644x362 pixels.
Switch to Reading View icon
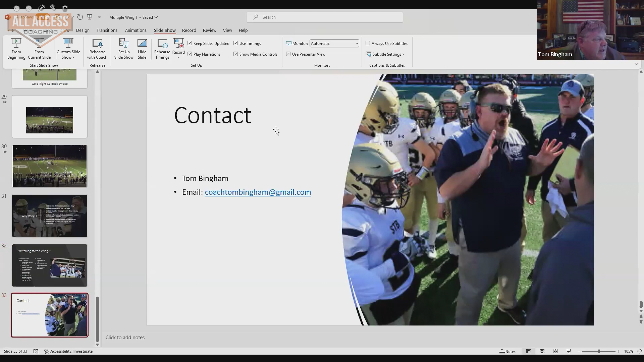click(x=555, y=351)
